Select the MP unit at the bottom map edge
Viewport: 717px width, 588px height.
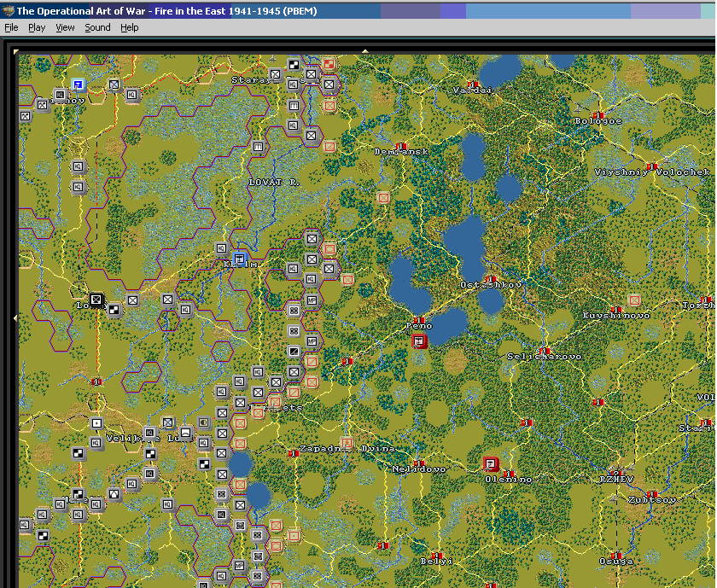239,566
